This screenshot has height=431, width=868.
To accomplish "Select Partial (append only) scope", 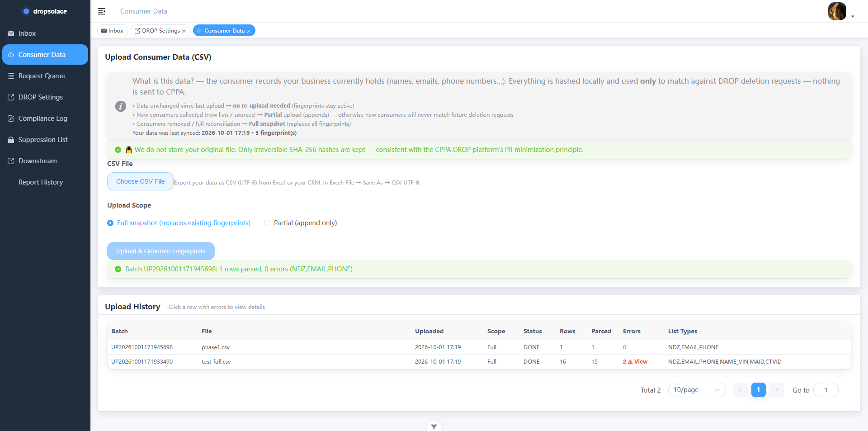I will point(301,223).
